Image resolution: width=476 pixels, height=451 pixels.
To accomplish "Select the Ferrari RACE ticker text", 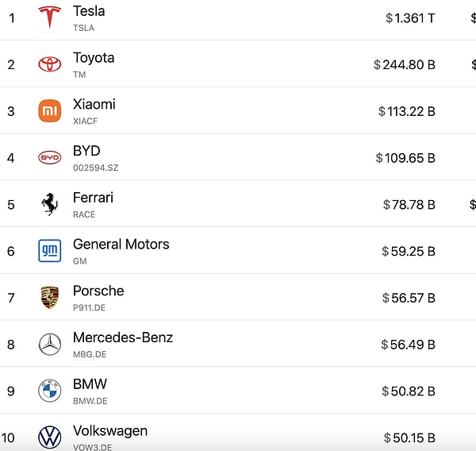I will [x=84, y=214].
